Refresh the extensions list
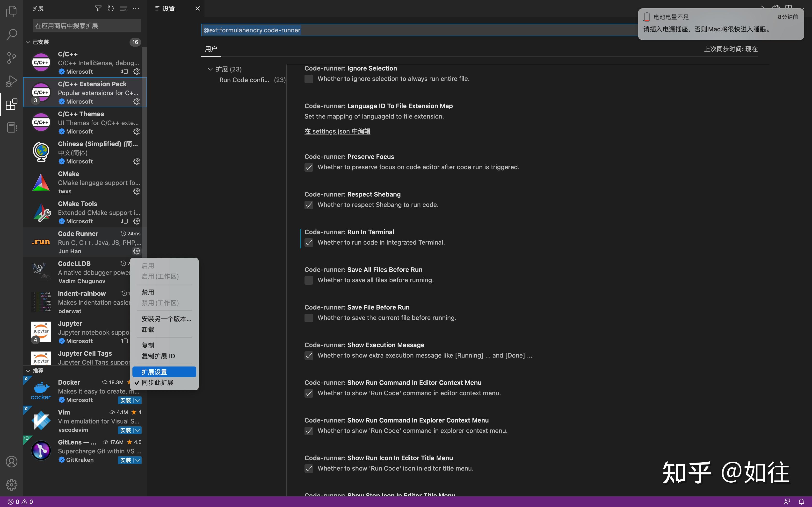This screenshot has width=812, height=507. 110,8
